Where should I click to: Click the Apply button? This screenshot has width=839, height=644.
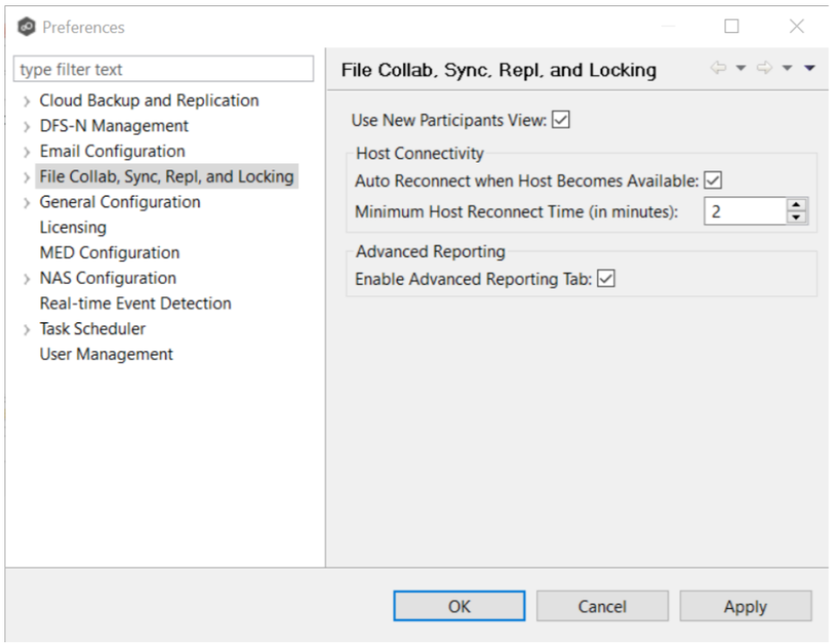[x=745, y=606]
